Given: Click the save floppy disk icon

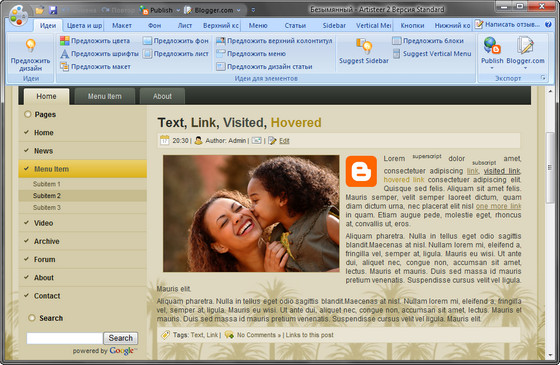Looking at the screenshot, I should point(53,10).
